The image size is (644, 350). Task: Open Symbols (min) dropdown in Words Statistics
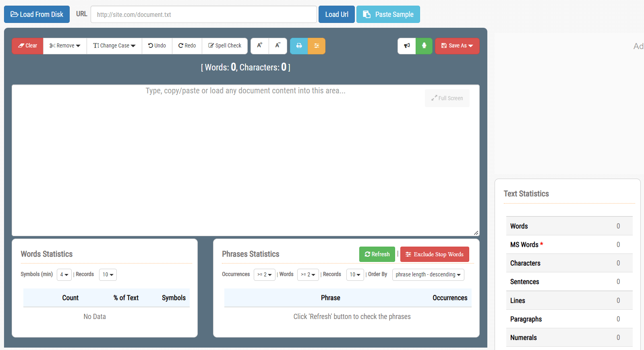[64, 275]
